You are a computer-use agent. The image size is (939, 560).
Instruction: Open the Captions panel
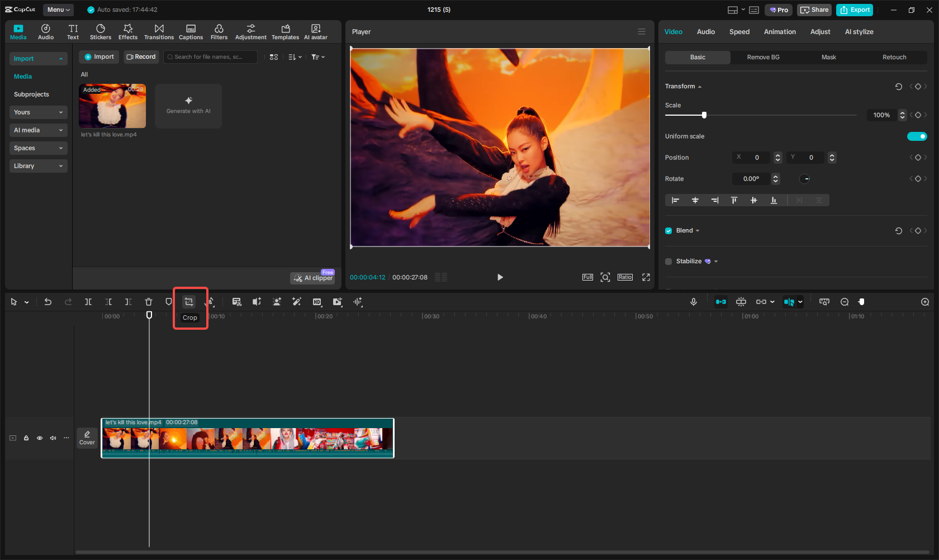coord(191,31)
